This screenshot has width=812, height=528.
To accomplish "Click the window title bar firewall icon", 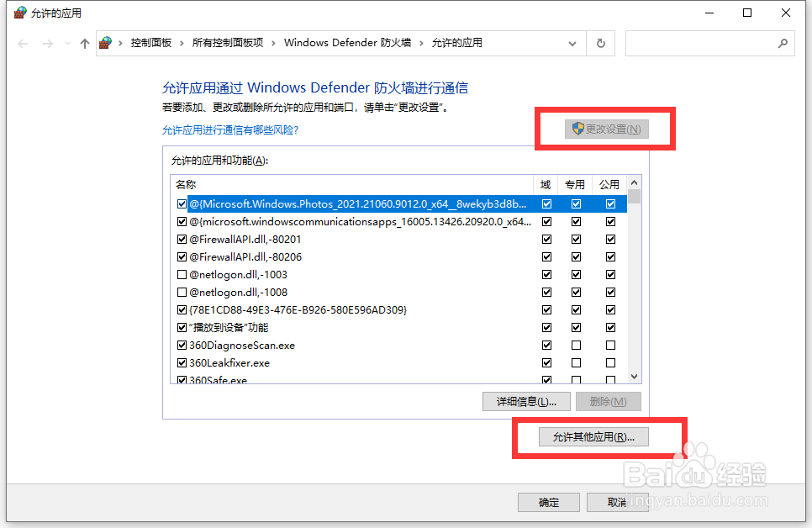I will point(20,13).
